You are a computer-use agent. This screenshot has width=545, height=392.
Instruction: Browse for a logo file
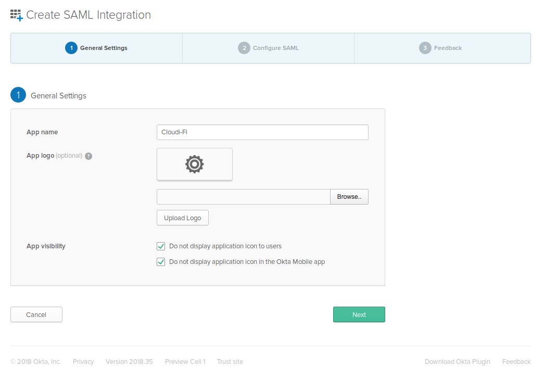349,197
